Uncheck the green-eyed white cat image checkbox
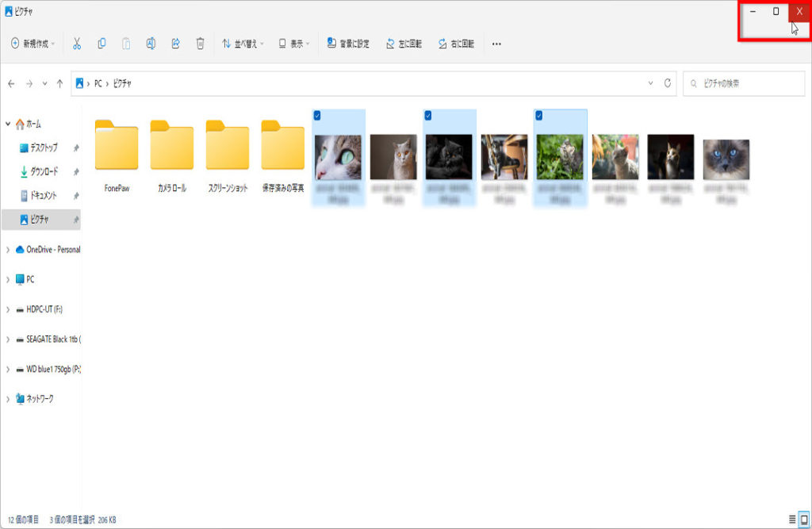The height and width of the screenshot is (529, 812). pos(317,115)
